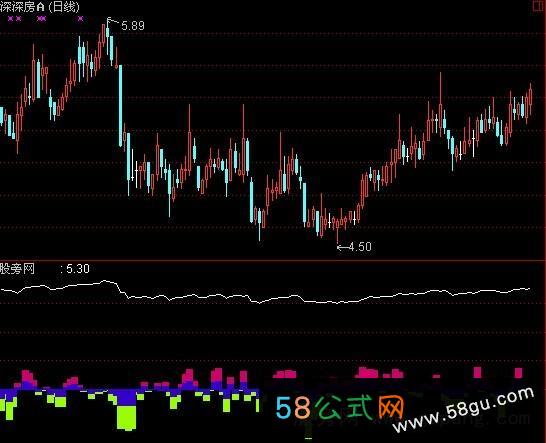The width and height of the screenshot is (546, 443).
Task: Open the www.58gu.com link
Action: [463, 410]
